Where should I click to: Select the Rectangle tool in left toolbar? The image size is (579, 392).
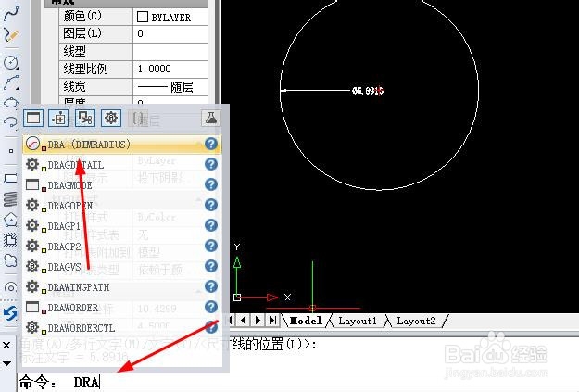click(10, 179)
